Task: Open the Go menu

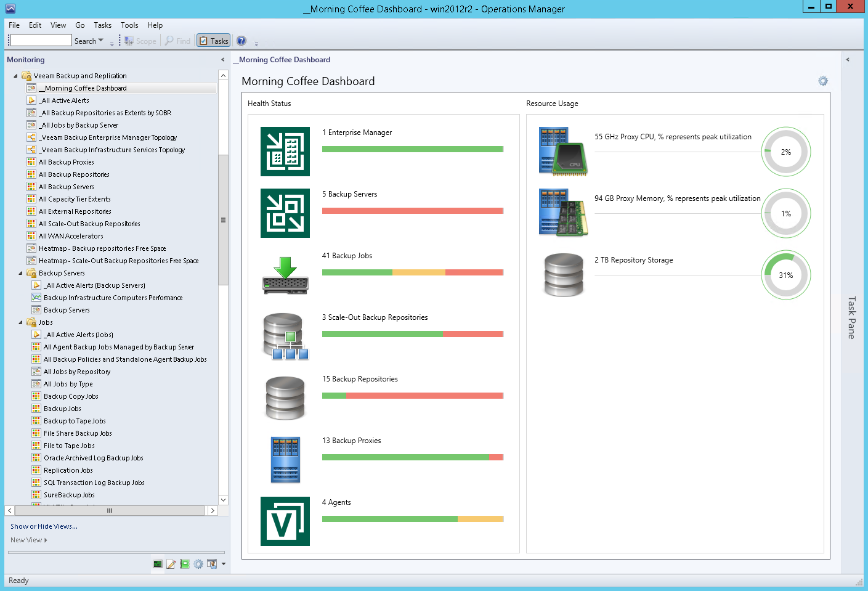Action: 80,25
